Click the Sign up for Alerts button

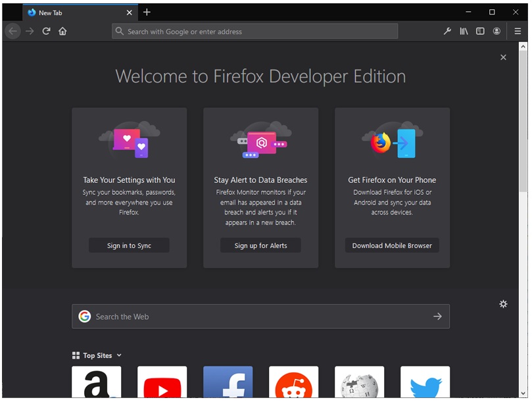tap(260, 245)
